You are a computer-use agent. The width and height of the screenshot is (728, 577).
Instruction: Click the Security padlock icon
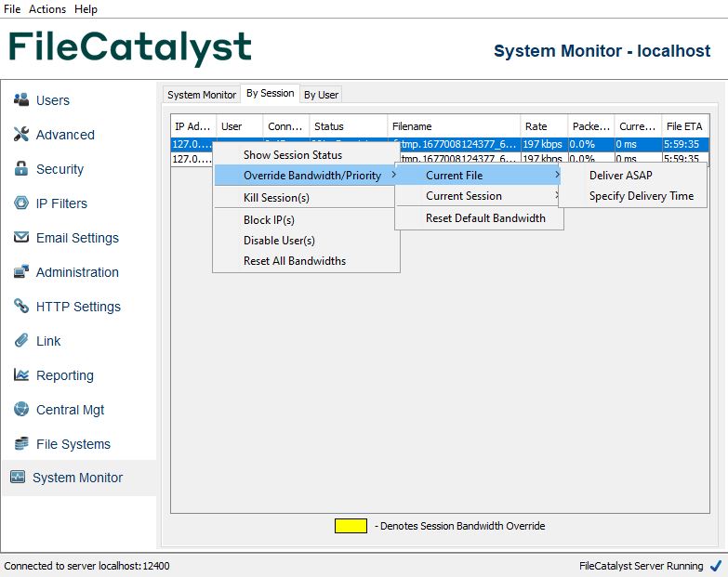[21, 168]
